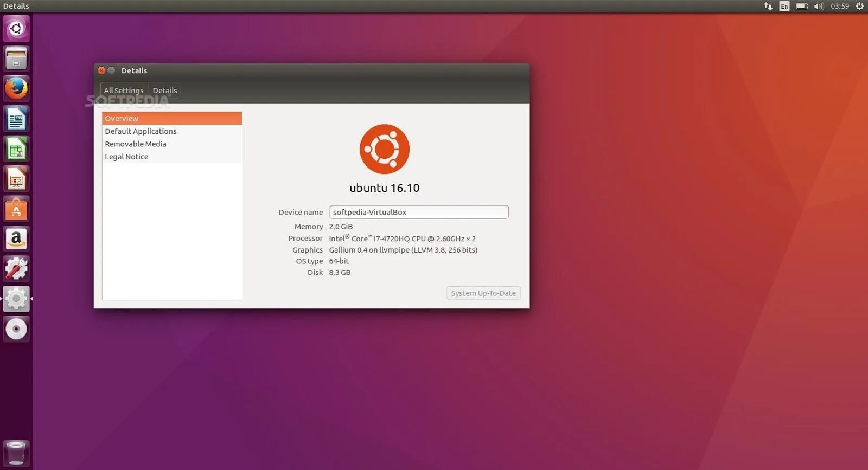Open the sound volume indicator
This screenshot has width=868, height=470.
[x=819, y=6]
